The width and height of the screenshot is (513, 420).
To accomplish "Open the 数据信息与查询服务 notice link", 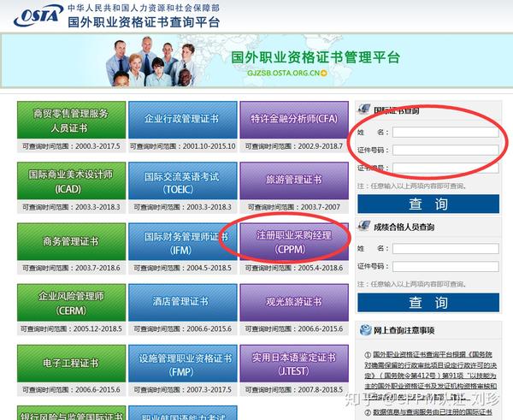I will click(x=433, y=412).
